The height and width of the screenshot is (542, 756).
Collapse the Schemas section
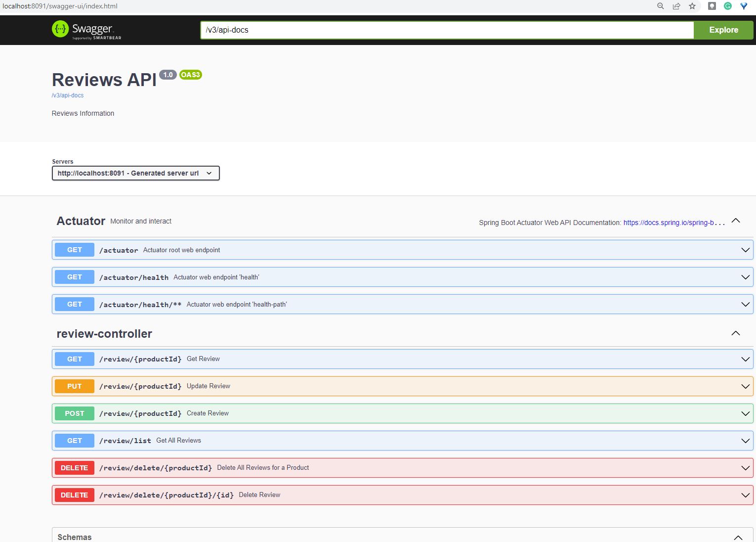[x=738, y=537]
